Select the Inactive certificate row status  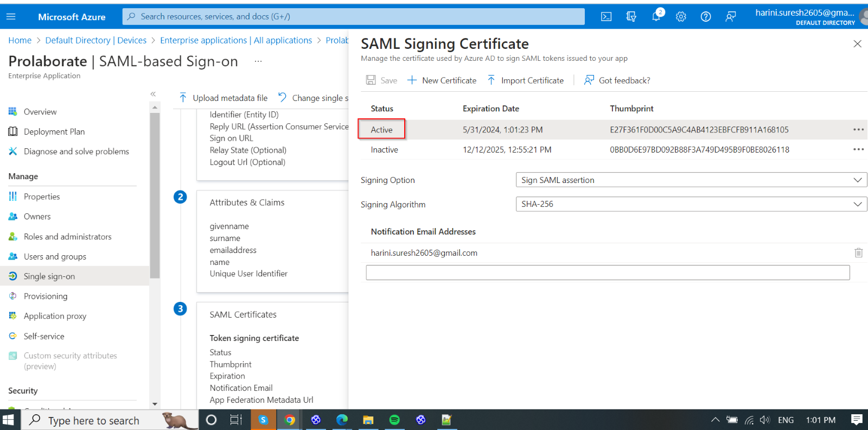(384, 150)
